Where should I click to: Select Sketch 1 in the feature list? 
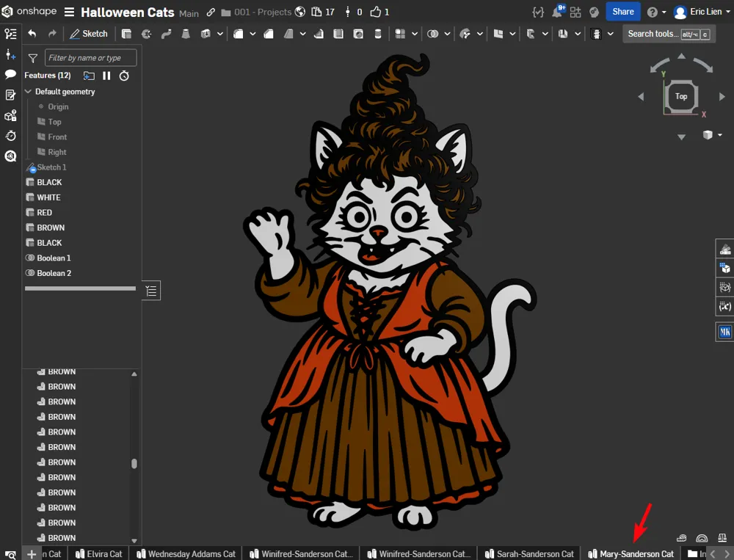[x=51, y=167]
